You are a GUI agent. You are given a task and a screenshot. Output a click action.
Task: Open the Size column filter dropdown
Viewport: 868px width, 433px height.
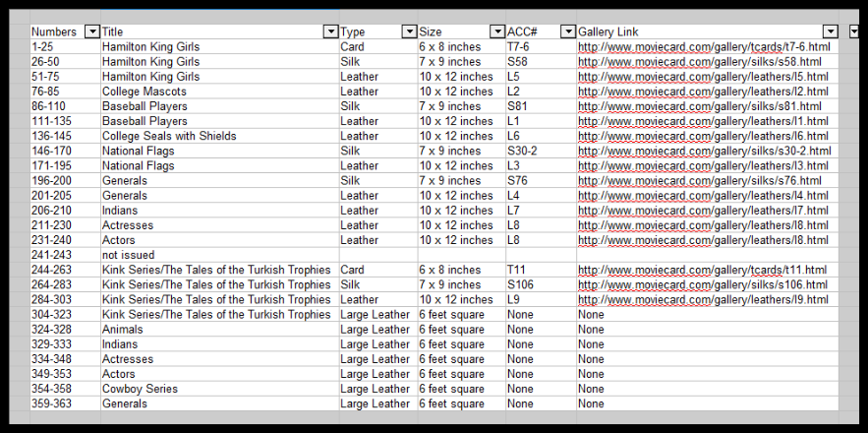pyautogui.click(x=497, y=31)
